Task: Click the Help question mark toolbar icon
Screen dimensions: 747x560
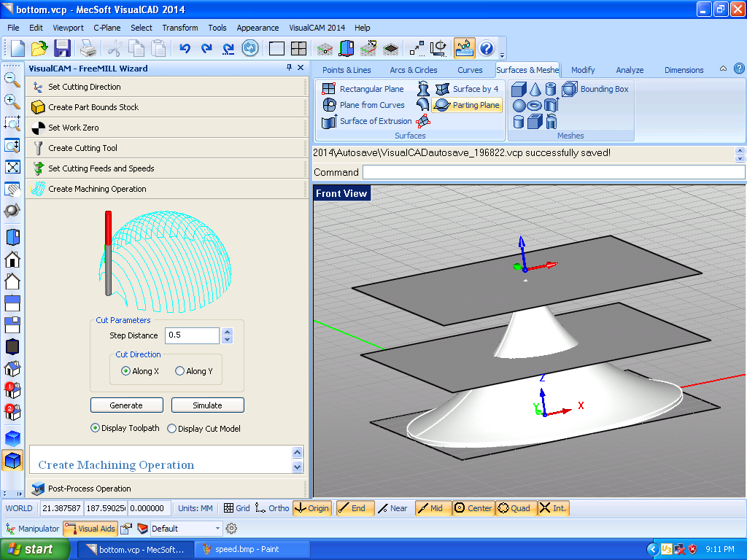Action: click(x=487, y=48)
